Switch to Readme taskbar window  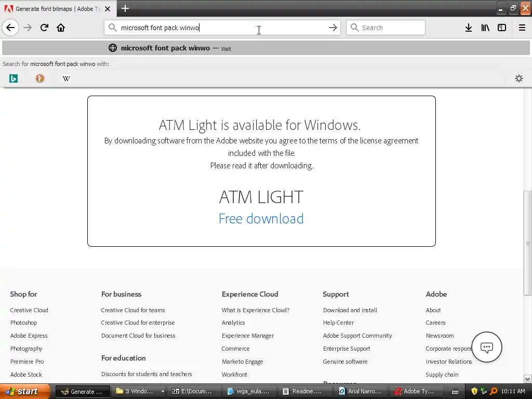coord(305,391)
